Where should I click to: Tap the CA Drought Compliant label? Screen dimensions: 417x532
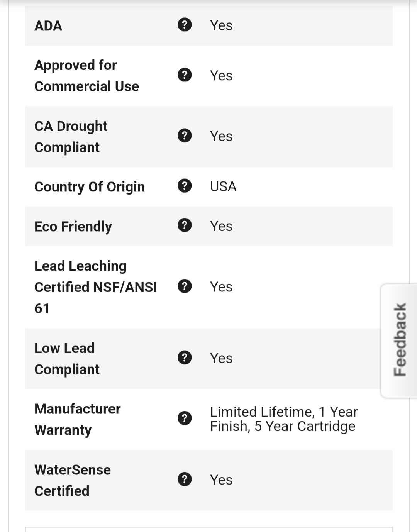[x=71, y=137]
